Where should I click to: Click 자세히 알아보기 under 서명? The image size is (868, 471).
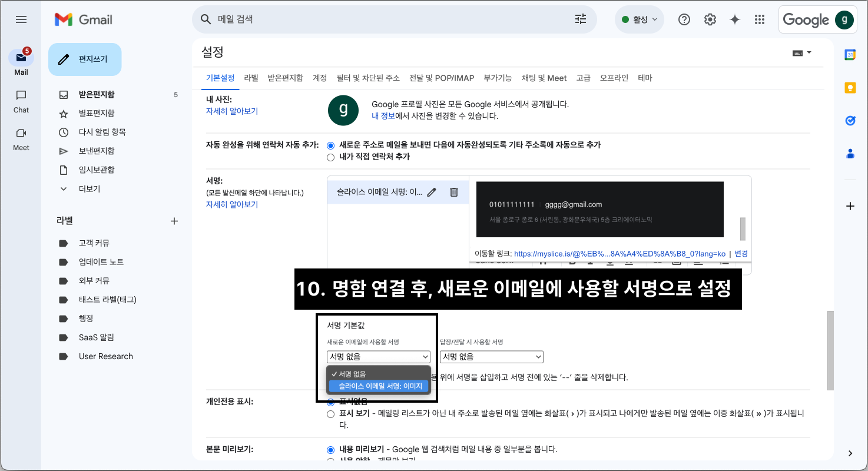point(232,204)
